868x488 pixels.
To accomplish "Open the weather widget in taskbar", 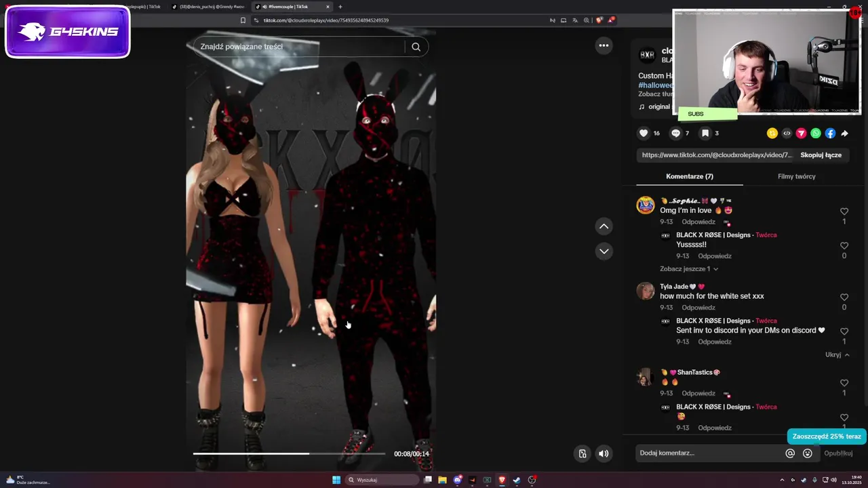I will [x=27, y=480].
